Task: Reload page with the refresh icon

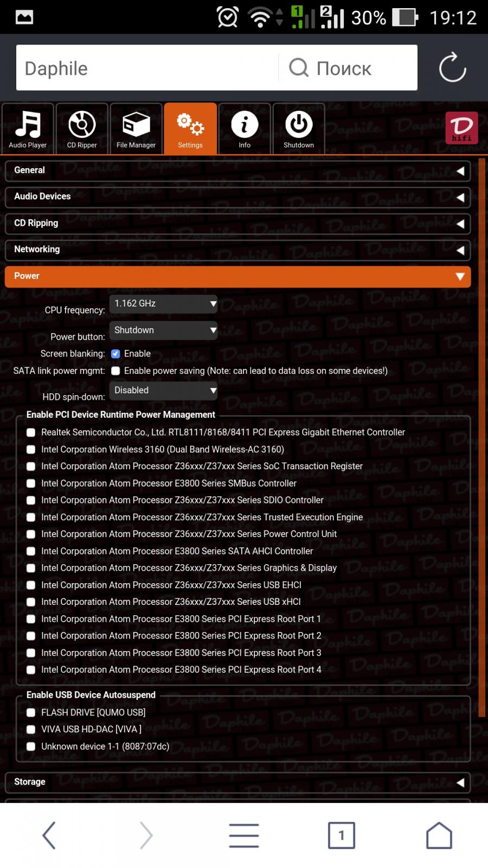Action: click(452, 67)
